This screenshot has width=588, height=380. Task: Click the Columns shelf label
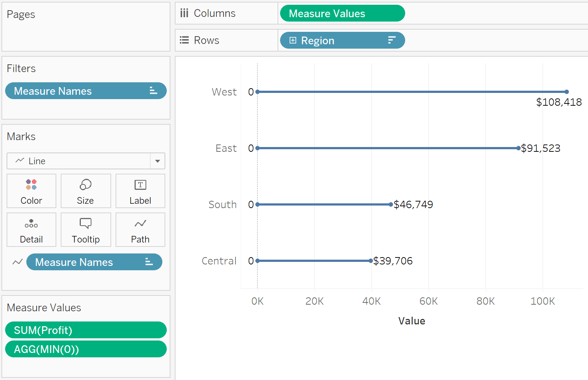coord(215,13)
